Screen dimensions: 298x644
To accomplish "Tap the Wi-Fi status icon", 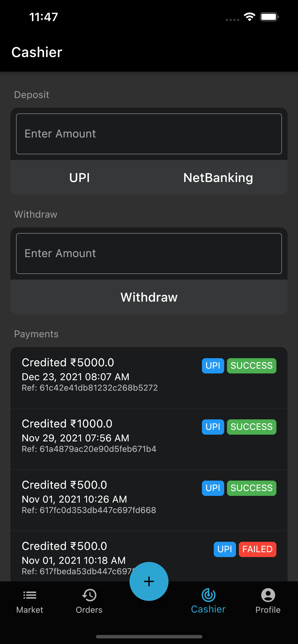I will pos(249,17).
